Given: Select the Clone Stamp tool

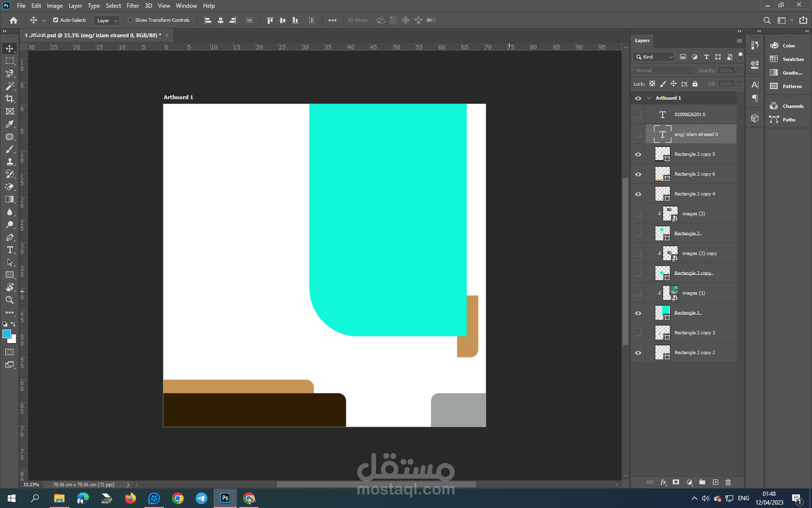Looking at the screenshot, I should click(x=10, y=162).
